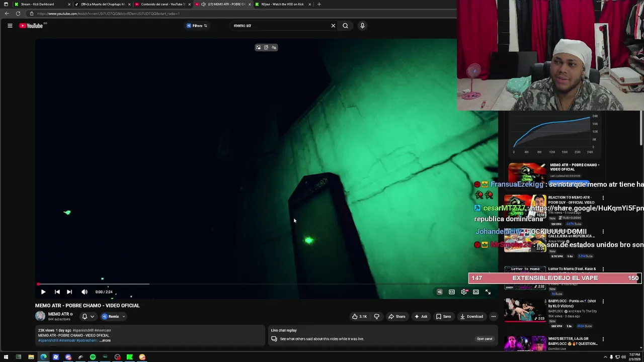Click the first overlay icon atop the video
The image size is (644, 362).
pos(258,47)
